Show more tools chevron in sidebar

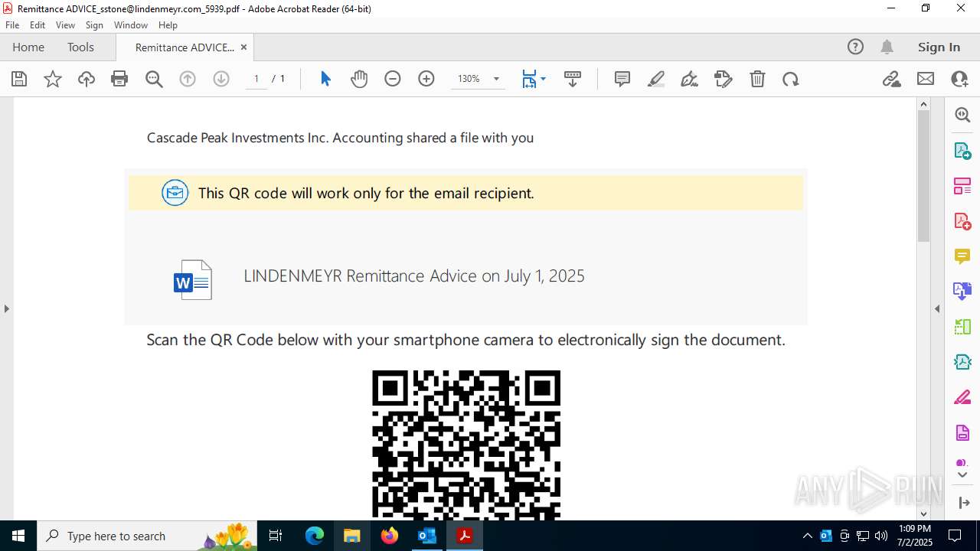click(x=962, y=475)
